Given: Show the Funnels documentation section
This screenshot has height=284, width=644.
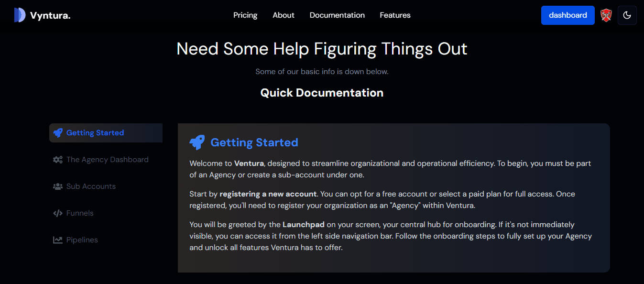Looking at the screenshot, I should [x=80, y=213].
